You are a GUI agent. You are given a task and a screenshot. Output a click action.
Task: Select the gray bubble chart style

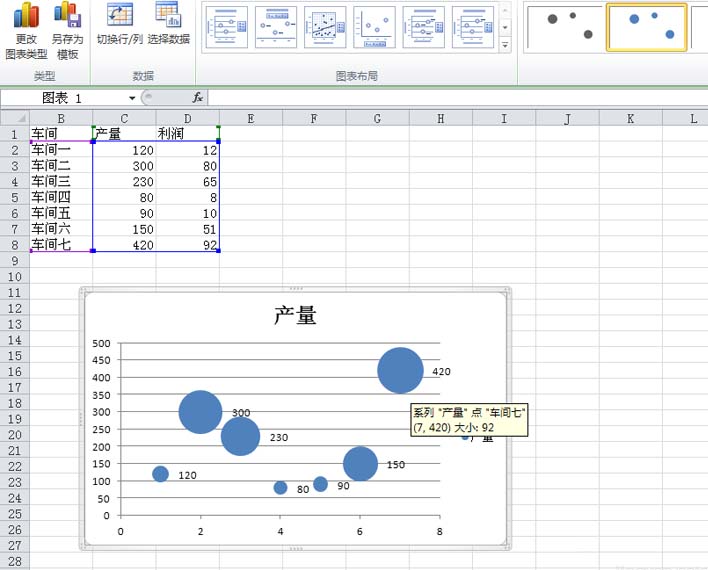pyautogui.click(x=563, y=27)
